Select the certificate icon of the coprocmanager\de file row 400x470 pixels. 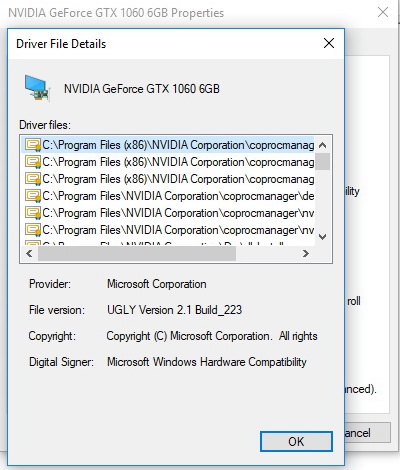coord(33,196)
